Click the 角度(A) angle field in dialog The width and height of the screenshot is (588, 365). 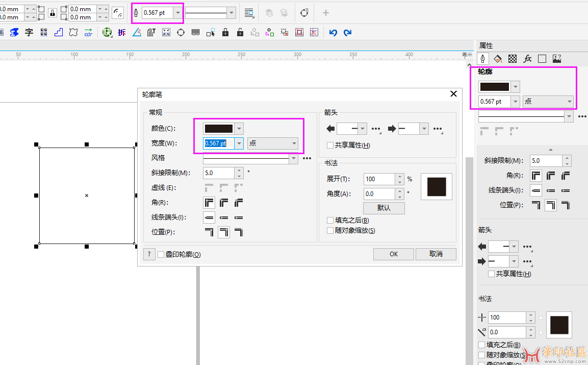pyautogui.click(x=379, y=194)
